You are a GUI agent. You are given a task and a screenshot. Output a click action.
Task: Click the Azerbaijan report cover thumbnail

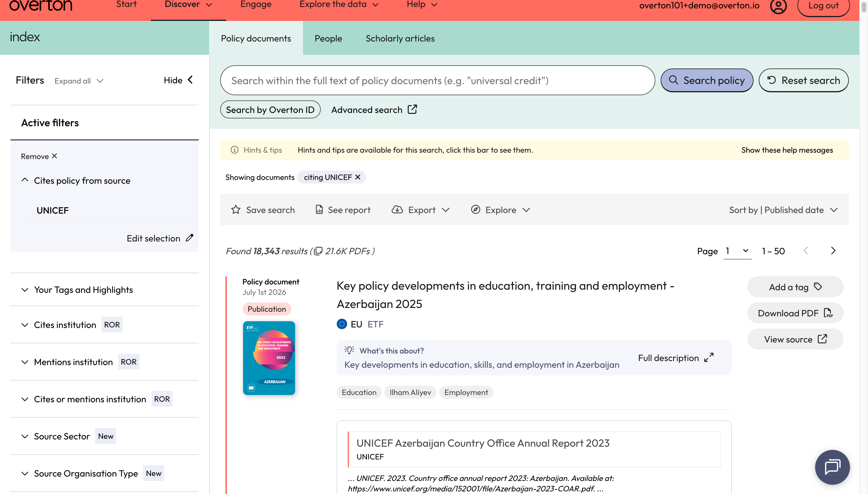pyautogui.click(x=269, y=358)
